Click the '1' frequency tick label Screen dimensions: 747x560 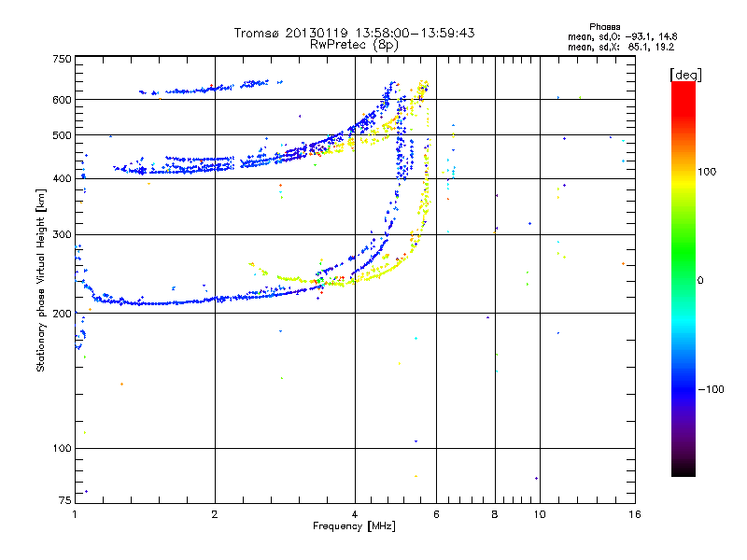coord(76,514)
